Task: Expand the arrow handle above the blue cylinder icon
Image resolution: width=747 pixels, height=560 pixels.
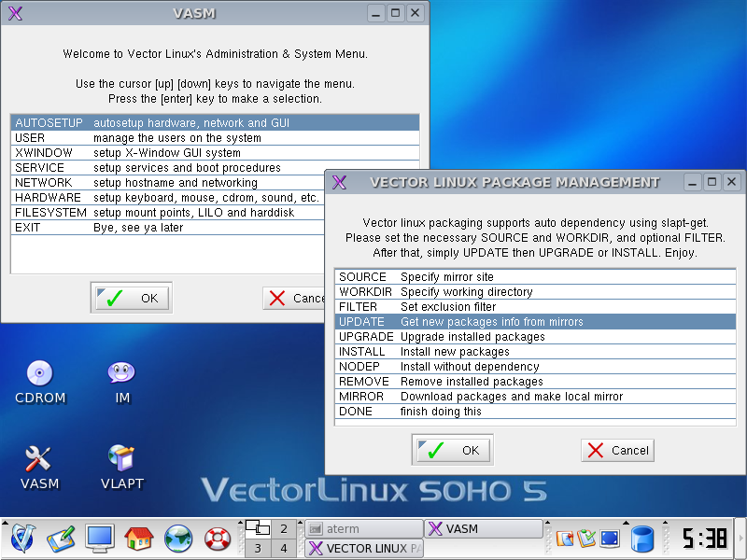Action: (626, 523)
